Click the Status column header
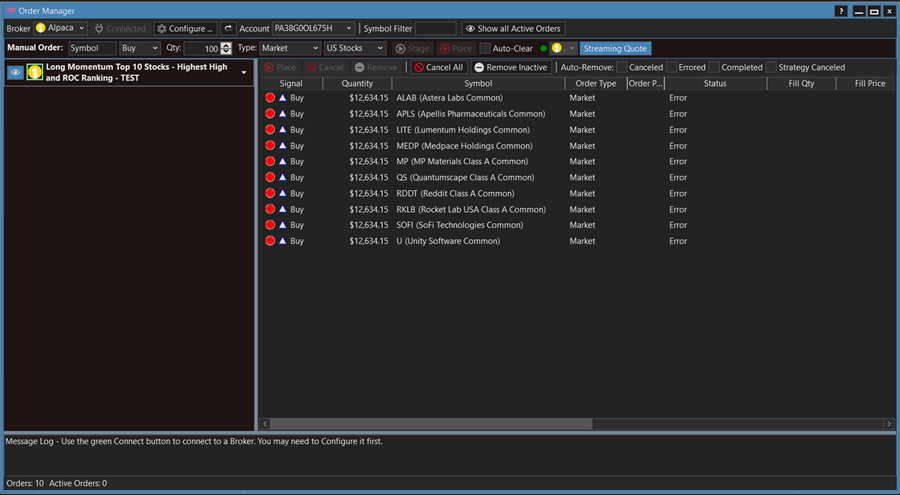The width and height of the screenshot is (900, 495). click(715, 84)
